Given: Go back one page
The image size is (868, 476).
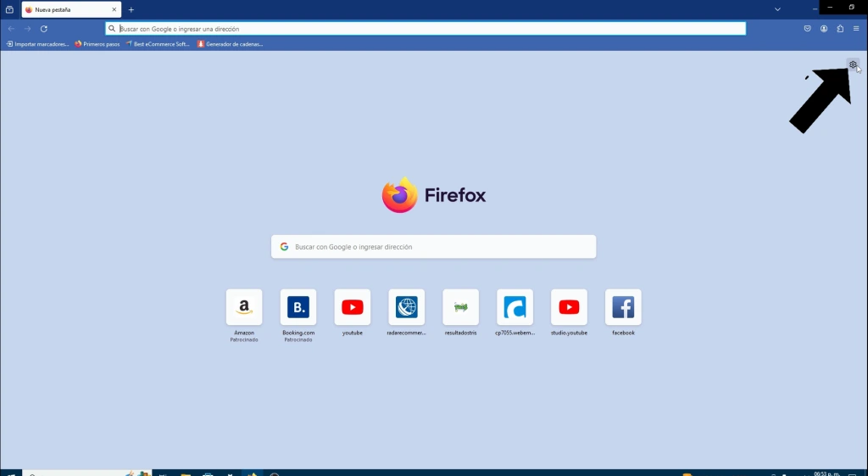Looking at the screenshot, I should tap(11, 29).
